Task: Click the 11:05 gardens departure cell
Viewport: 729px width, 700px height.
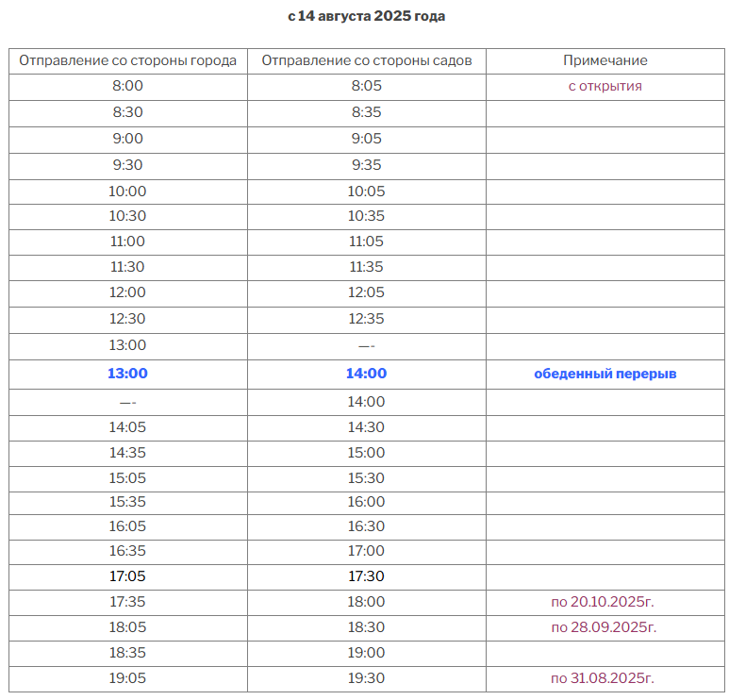Action: coord(366,242)
